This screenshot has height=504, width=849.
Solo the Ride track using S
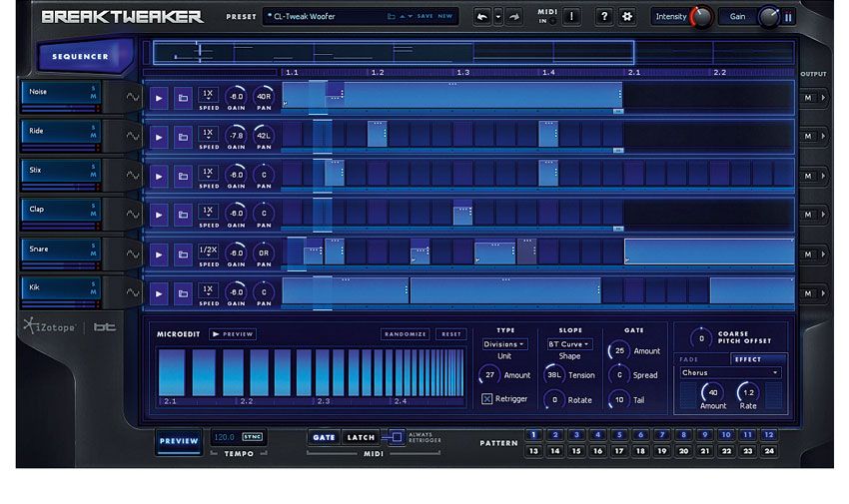tap(93, 128)
